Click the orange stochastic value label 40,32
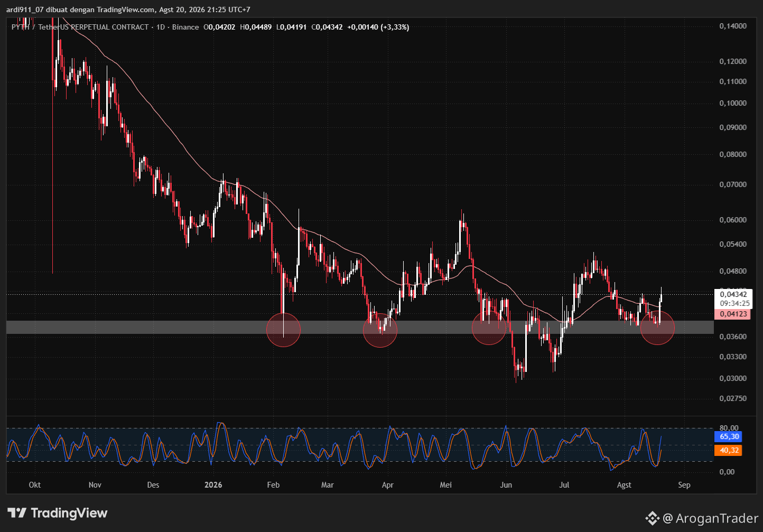 point(729,450)
